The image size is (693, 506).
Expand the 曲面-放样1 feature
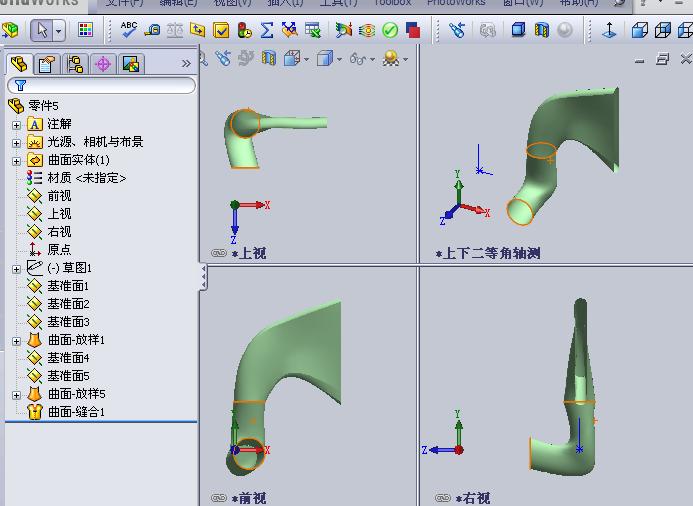pyautogui.click(x=16, y=341)
